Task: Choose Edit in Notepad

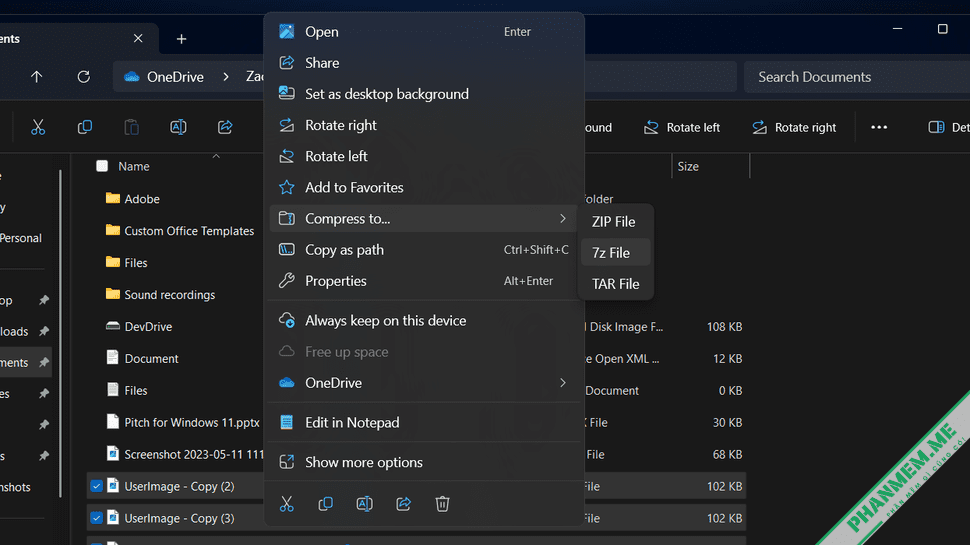Action: pos(424,423)
